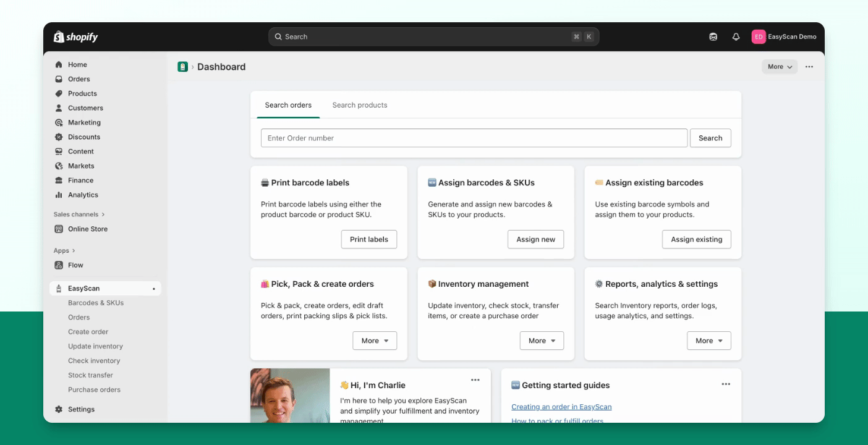This screenshot has height=445, width=868.
Task: Switch to the Search products tab
Action: (360, 105)
